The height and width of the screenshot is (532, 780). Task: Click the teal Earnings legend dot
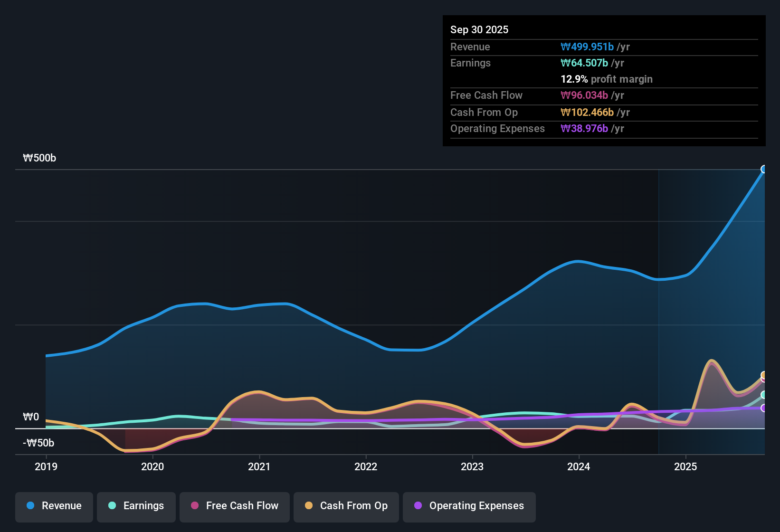(x=112, y=506)
